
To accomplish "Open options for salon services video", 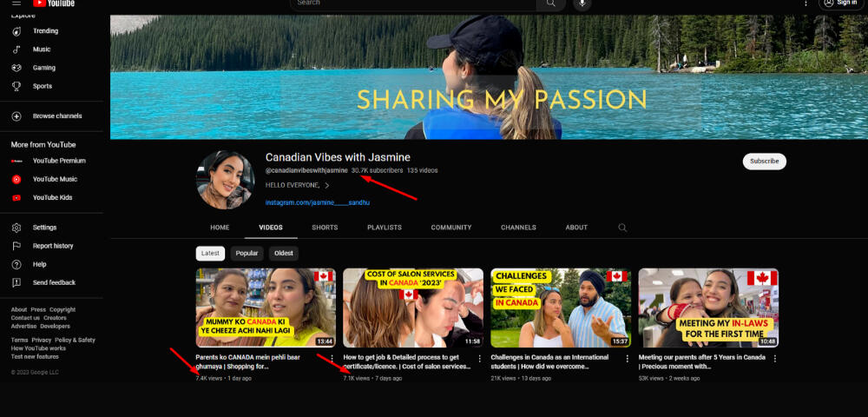I will 480,358.
